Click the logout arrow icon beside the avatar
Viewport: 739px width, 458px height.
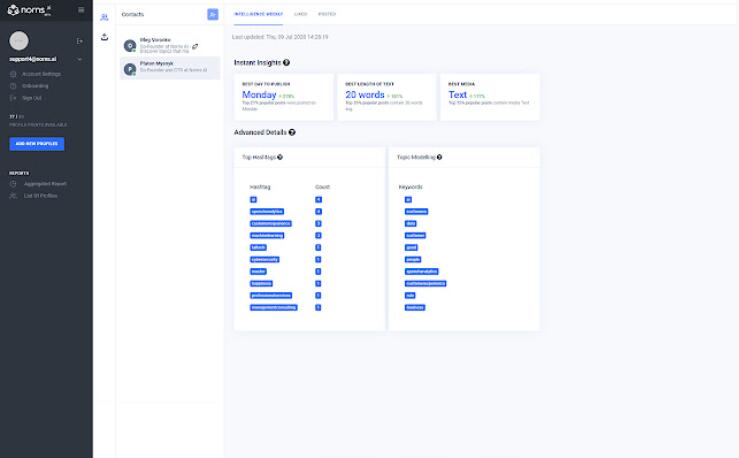point(79,41)
